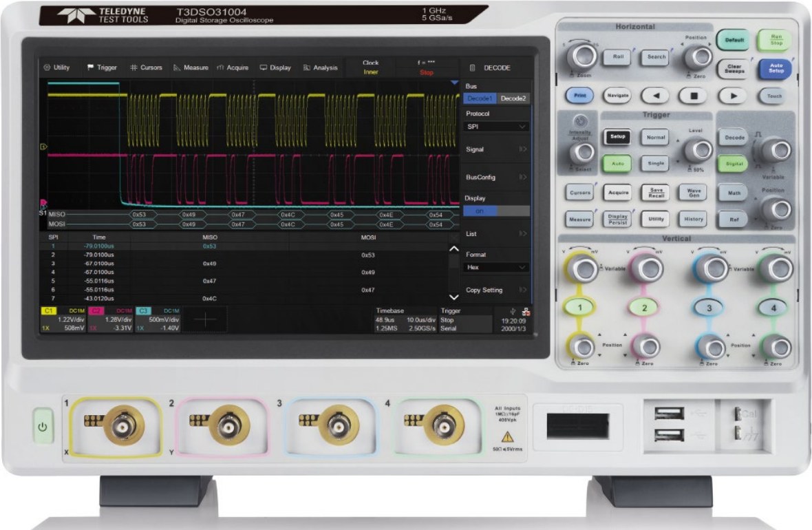Open the Utility gear menu
812x530 pixels.
[x=56, y=67]
